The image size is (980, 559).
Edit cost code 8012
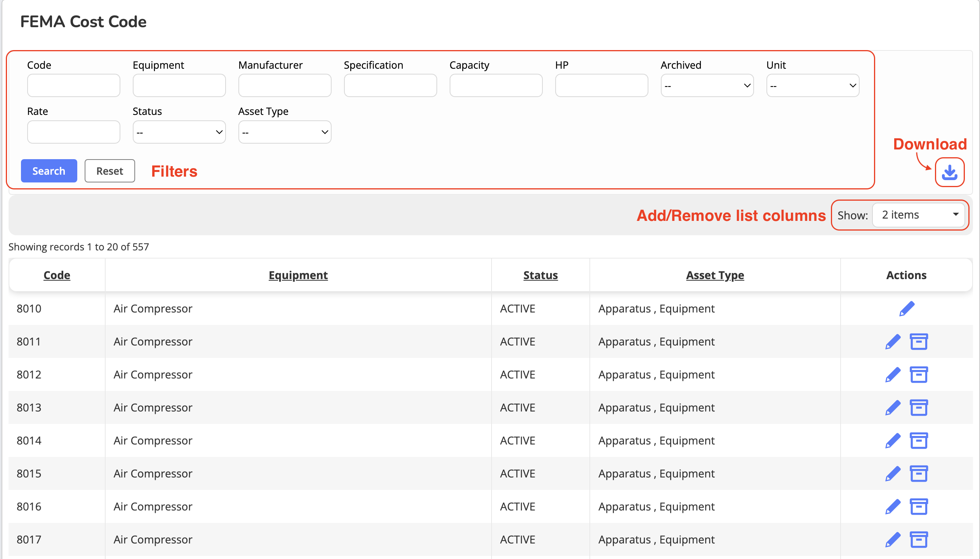click(x=893, y=375)
